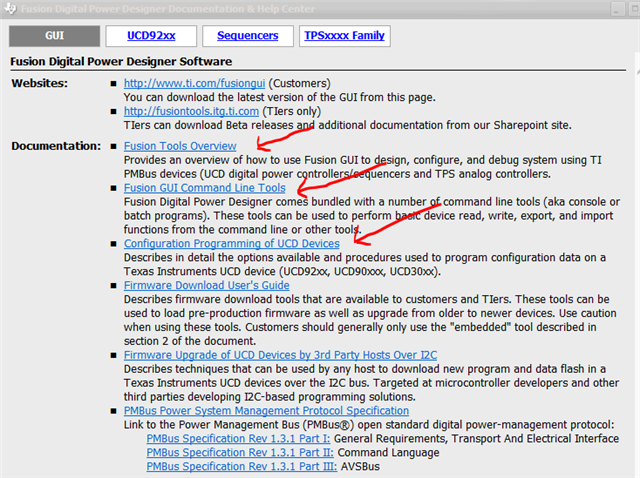Click the 'Command Language' description text
This screenshot has height=478, width=640.
388,452
